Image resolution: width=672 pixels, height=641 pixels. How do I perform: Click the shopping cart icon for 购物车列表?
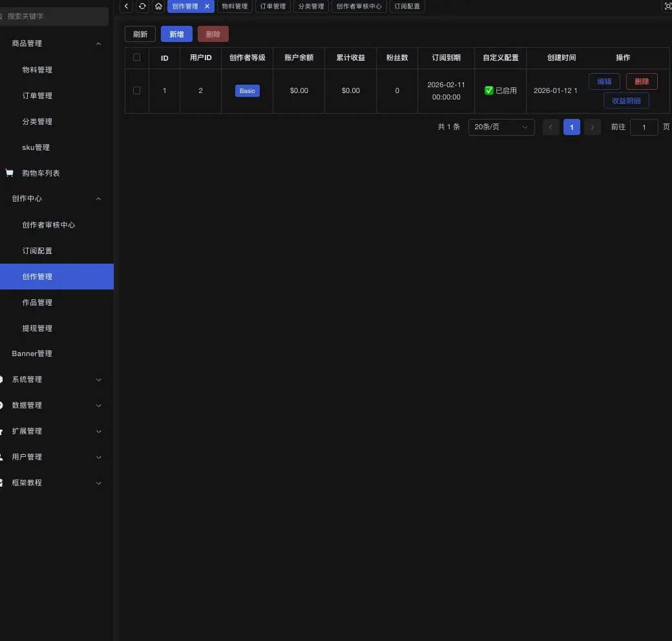pyautogui.click(x=10, y=173)
